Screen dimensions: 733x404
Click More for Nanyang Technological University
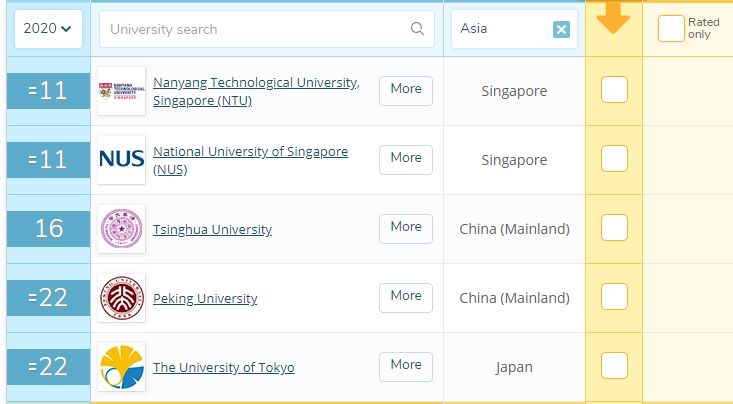click(x=406, y=91)
